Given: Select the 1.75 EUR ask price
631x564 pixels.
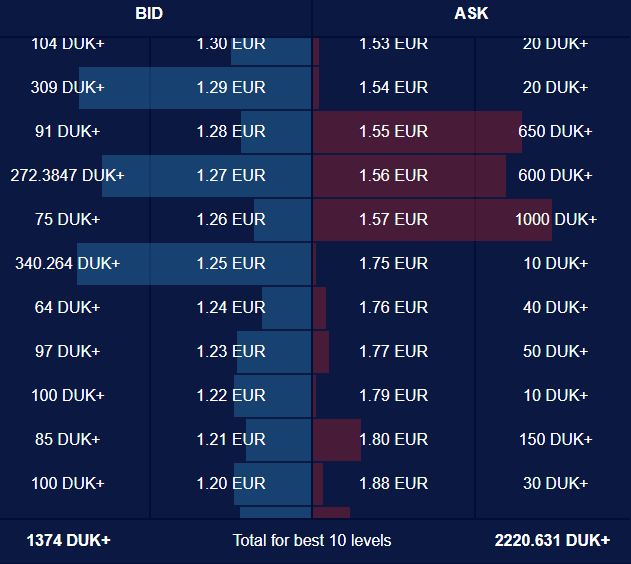Looking at the screenshot, I should click(393, 263).
